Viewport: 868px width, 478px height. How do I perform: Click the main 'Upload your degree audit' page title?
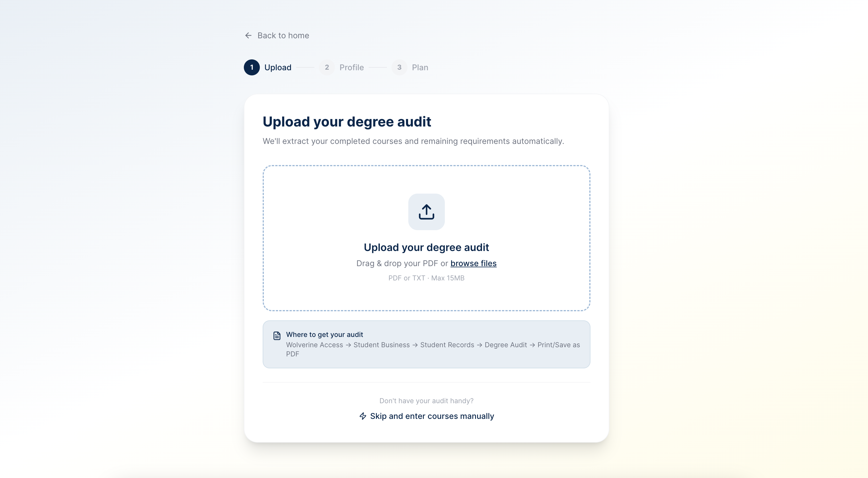347,122
